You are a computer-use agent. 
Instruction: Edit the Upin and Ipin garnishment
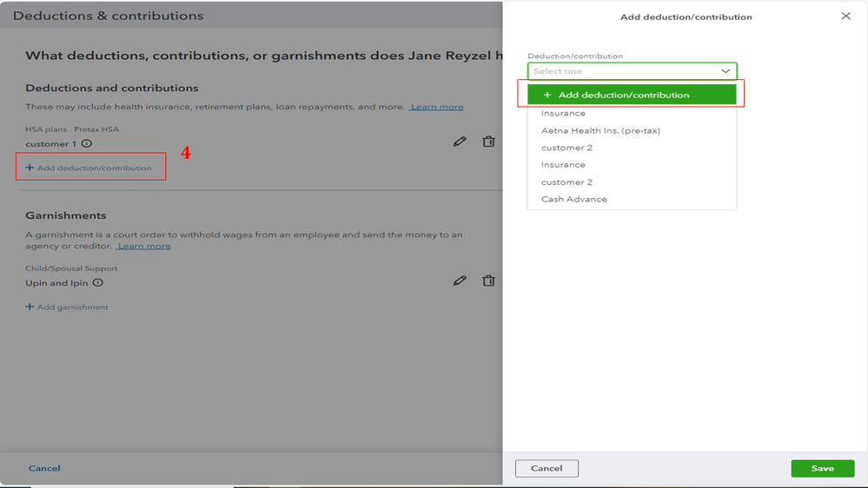[460, 280]
